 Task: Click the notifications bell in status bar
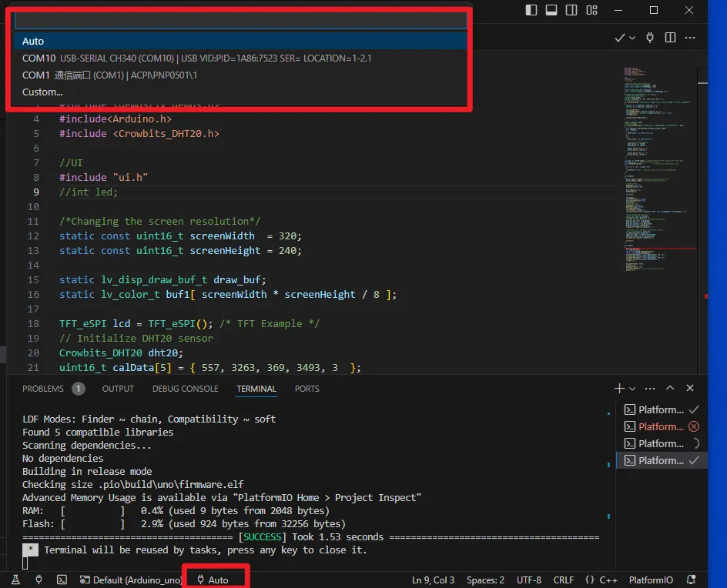pyautogui.click(x=691, y=580)
